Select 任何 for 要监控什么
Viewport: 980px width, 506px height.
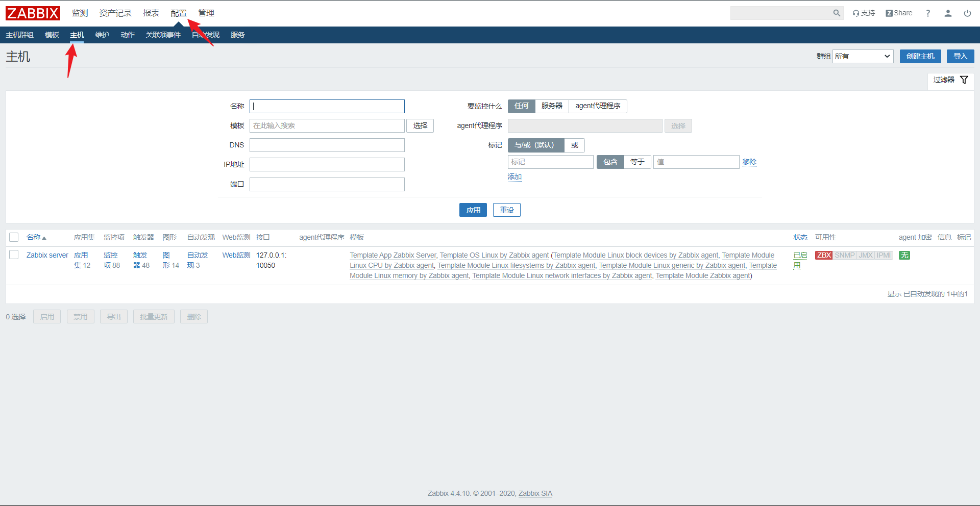(x=521, y=106)
